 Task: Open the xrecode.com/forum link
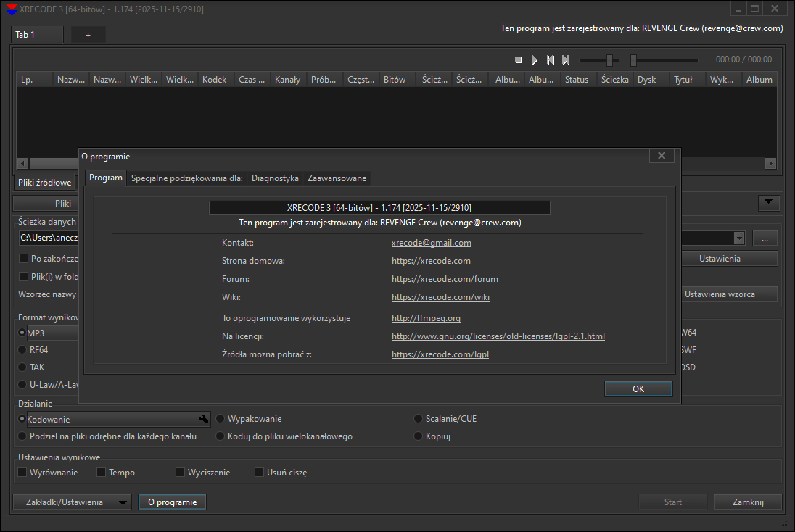[445, 279]
